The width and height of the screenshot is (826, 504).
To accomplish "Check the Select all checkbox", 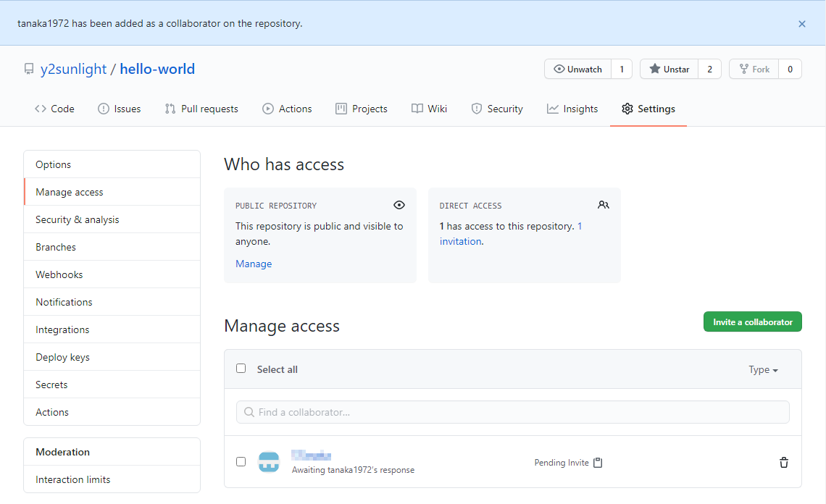I will 241,369.
